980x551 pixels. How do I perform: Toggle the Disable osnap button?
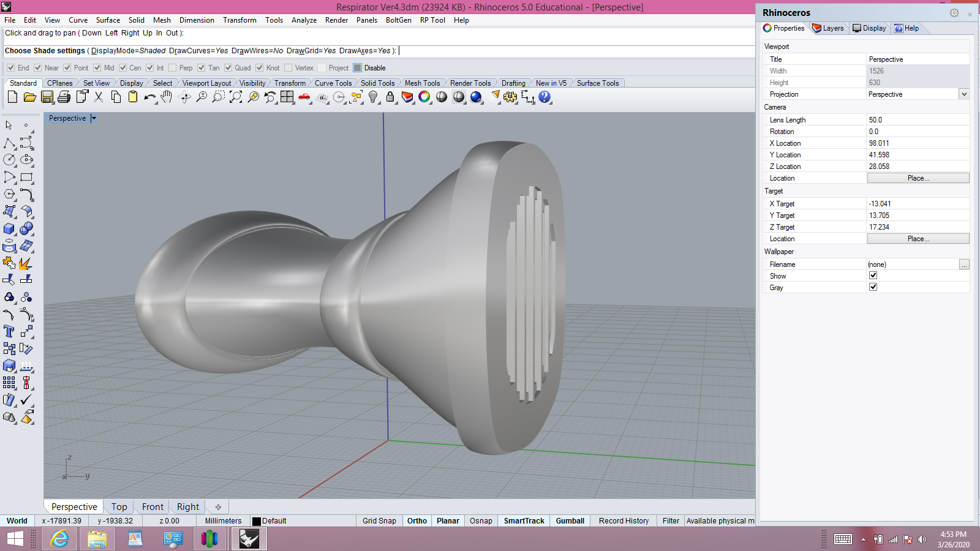[369, 68]
